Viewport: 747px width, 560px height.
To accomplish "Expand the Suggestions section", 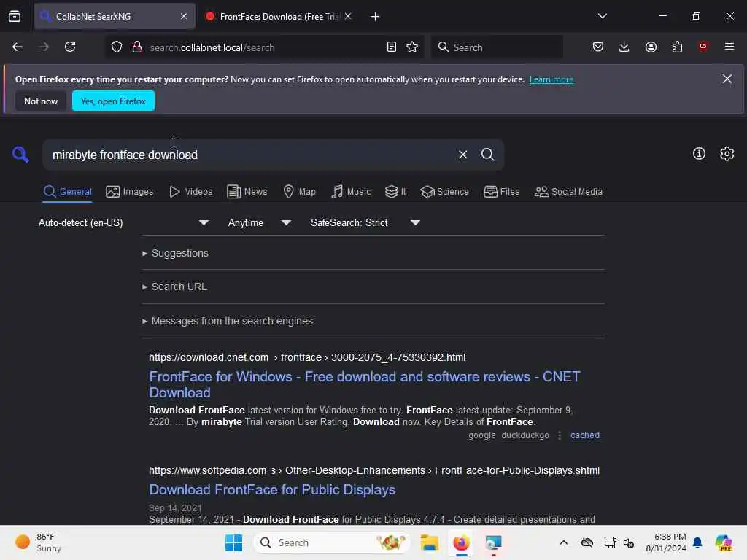I will coord(175,253).
